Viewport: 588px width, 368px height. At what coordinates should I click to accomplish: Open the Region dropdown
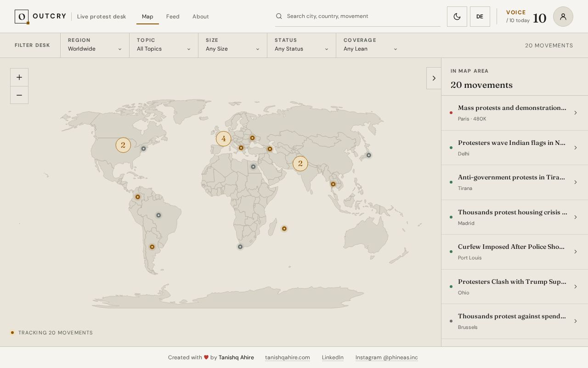[95, 45]
